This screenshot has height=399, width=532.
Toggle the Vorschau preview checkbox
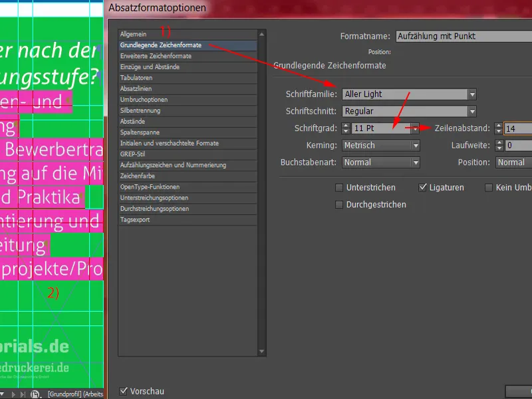click(x=124, y=391)
